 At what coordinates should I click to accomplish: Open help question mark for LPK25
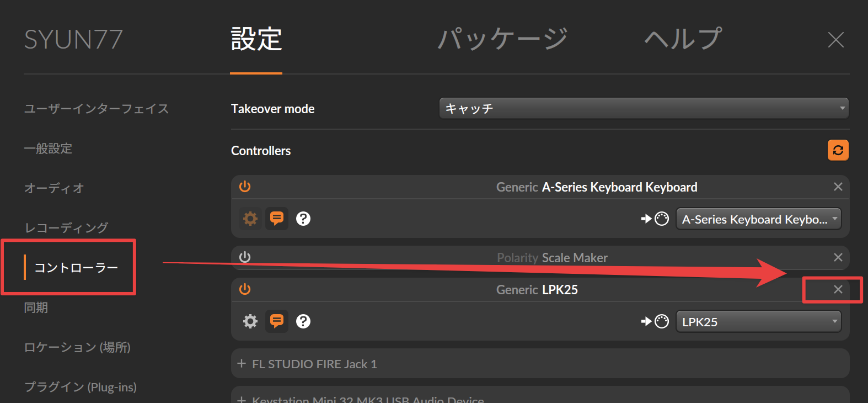pos(303,321)
